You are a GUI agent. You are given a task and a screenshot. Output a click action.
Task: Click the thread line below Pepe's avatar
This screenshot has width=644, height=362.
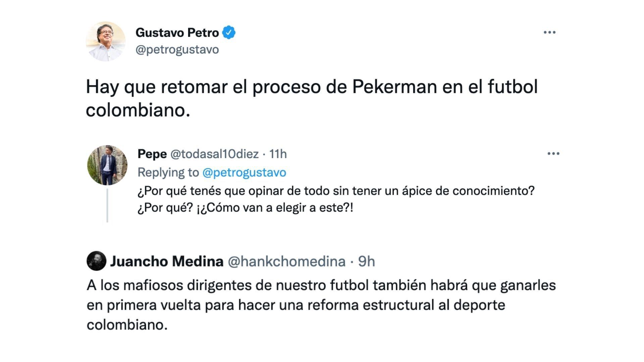107,205
